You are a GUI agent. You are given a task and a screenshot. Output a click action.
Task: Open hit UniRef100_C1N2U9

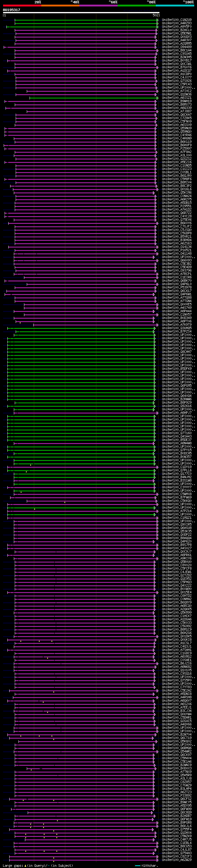pos(177,20)
